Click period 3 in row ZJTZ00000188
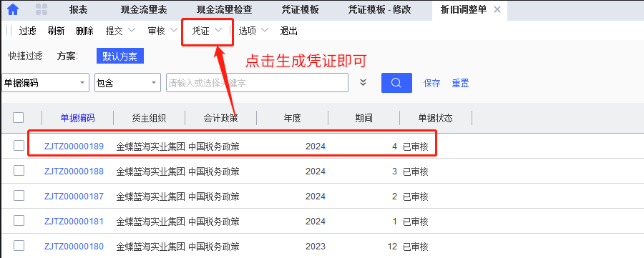 395,171
